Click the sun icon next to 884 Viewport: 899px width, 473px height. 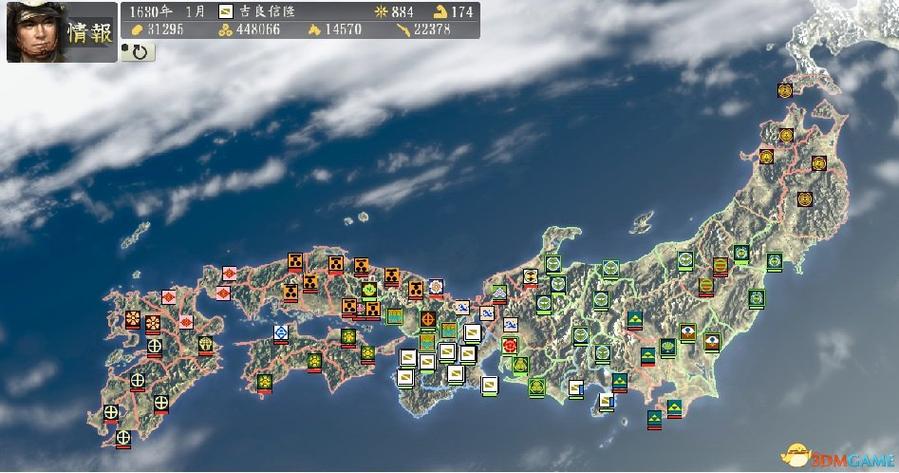(x=381, y=12)
